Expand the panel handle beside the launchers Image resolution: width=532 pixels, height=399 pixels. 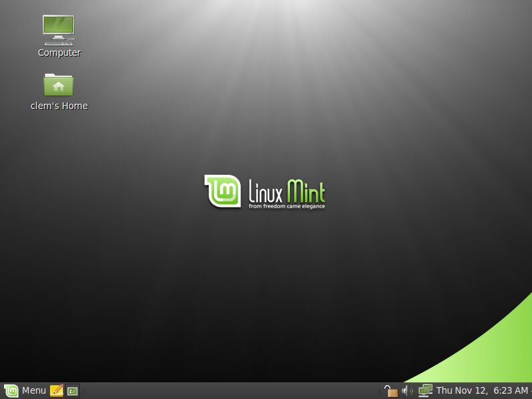[x=83, y=390]
